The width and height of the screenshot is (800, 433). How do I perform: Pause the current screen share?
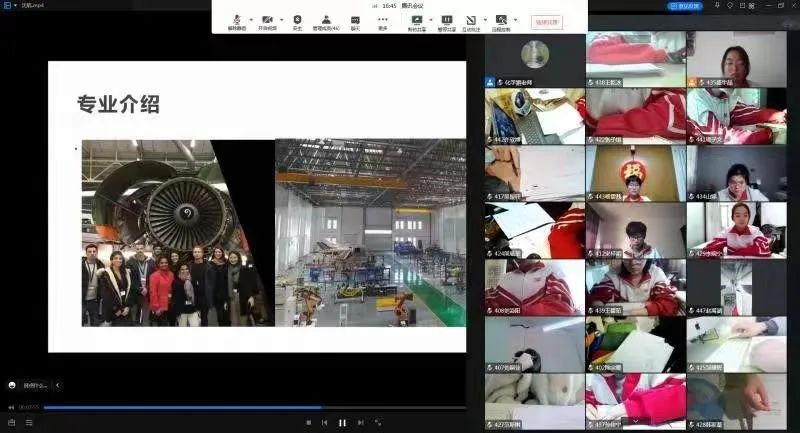point(446,20)
